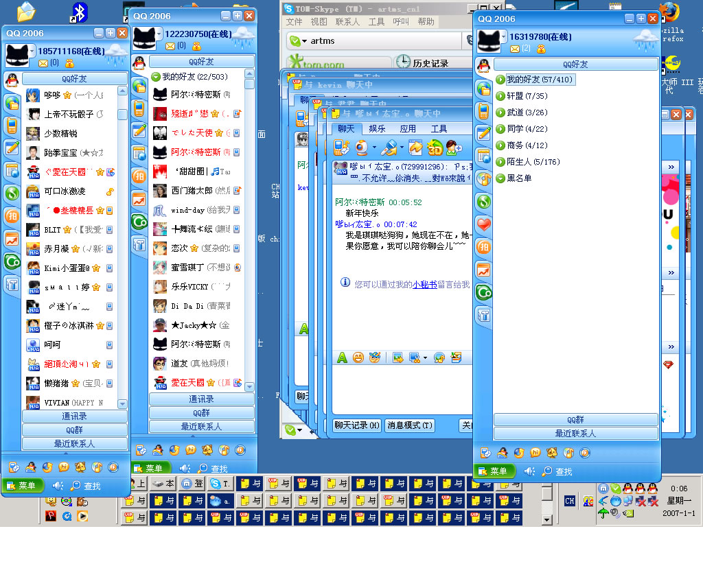Click the middle QQ contact list scrollbar up arrow

250,73
